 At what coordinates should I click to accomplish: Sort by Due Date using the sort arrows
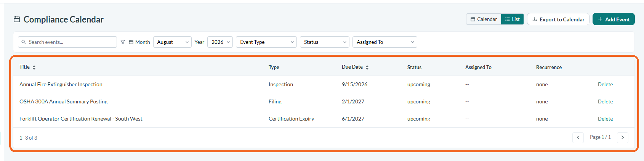point(367,67)
